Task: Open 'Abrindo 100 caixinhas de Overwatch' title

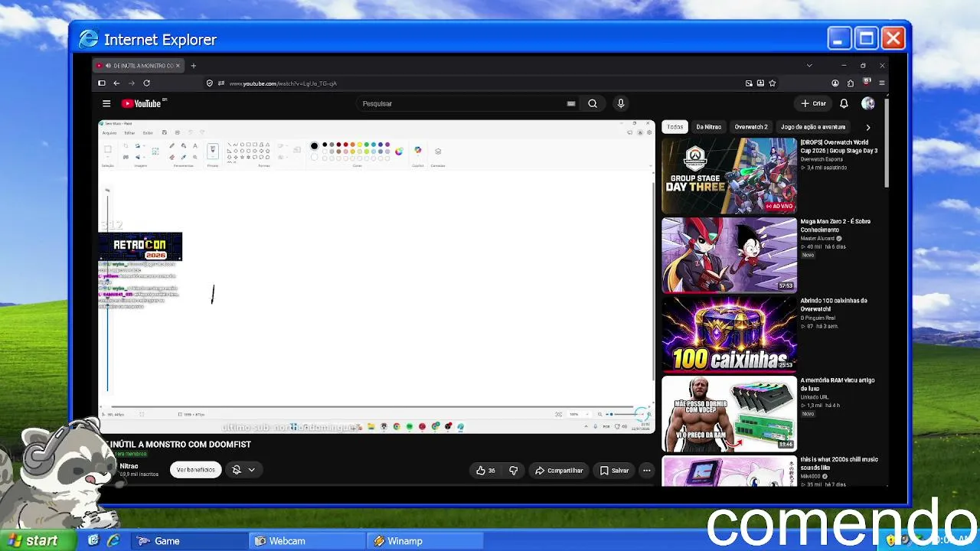Action: click(835, 305)
